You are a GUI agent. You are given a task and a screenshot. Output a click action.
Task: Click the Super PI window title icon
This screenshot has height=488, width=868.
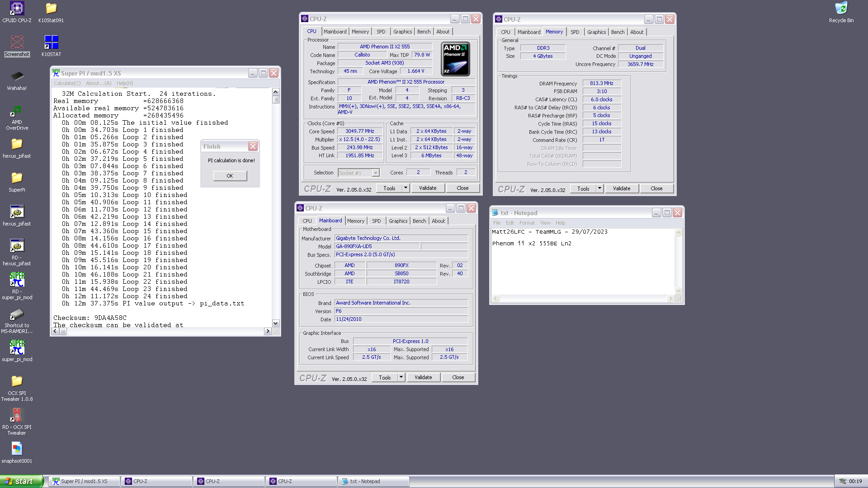coord(56,73)
